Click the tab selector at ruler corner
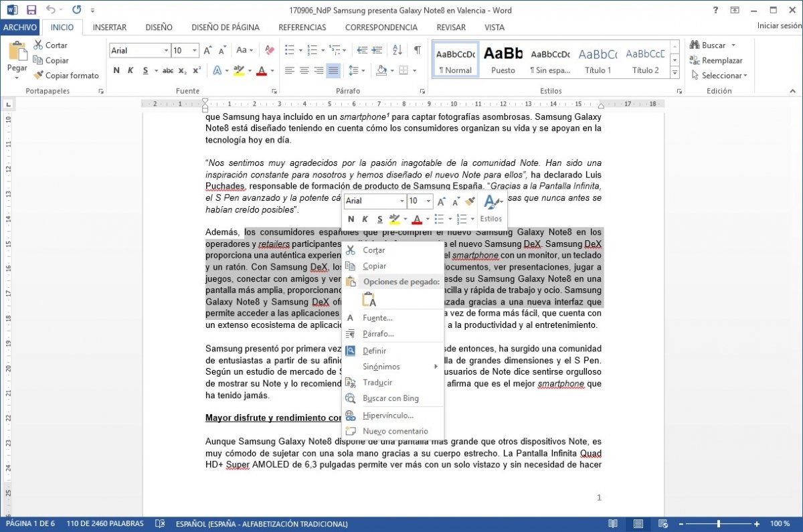803x532 pixels. click(x=8, y=104)
